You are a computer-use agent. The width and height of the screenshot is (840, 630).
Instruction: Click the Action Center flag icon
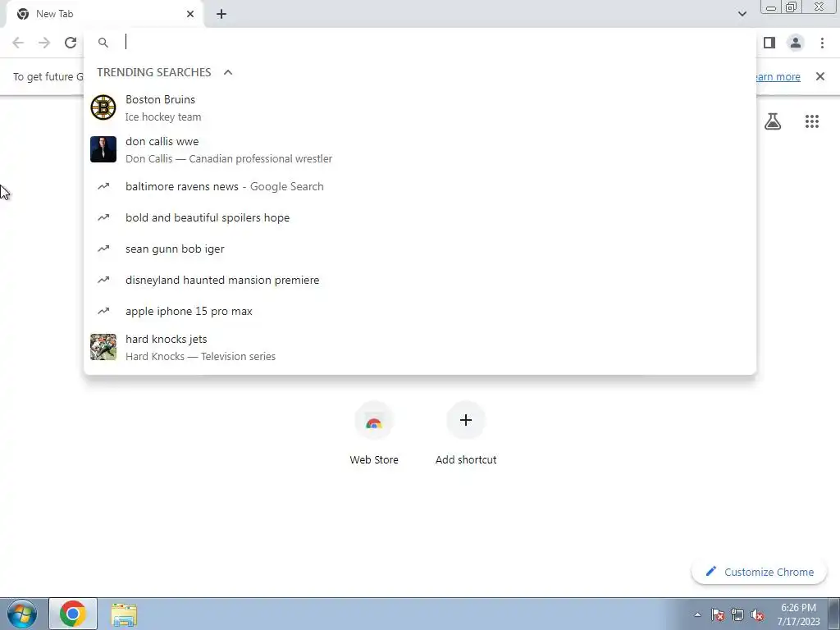pos(718,615)
